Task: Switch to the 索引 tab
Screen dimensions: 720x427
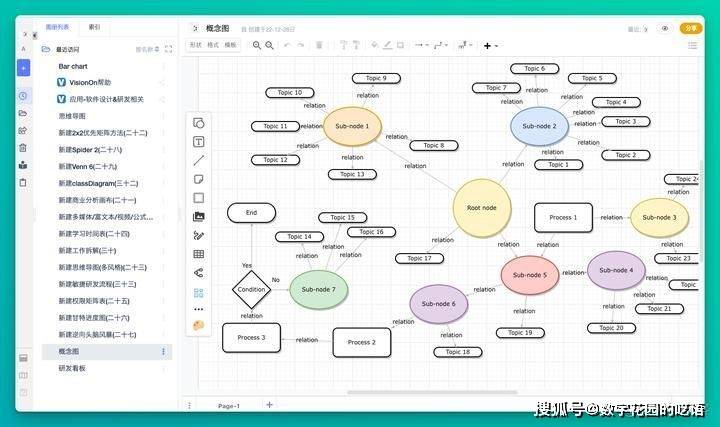Action: [94, 27]
